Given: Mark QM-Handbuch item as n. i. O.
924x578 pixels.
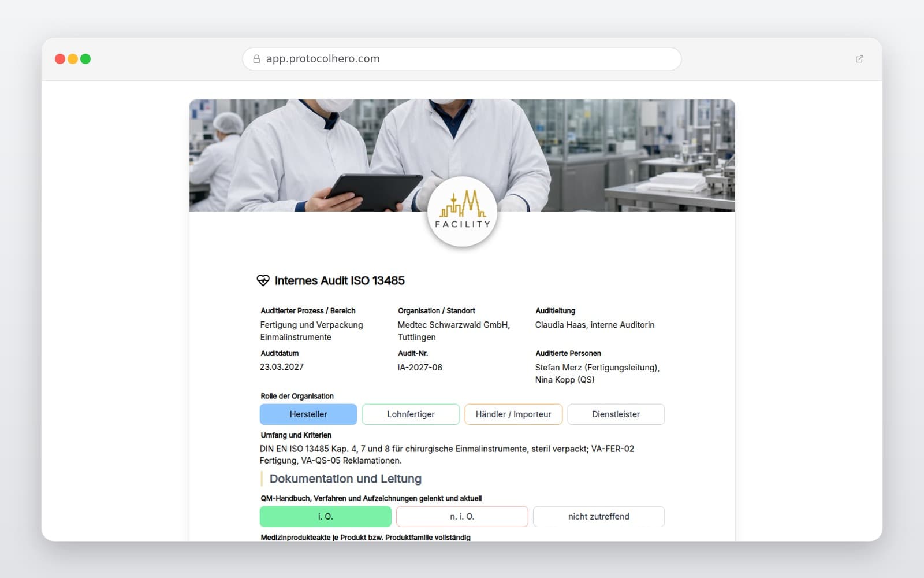Looking at the screenshot, I should [462, 517].
